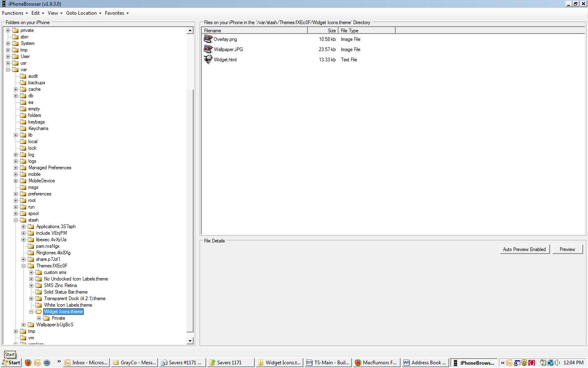This screenshot has height=368, width=588.
Task: Click the 10.58 kb size cell
Action: [x=327, y=39]
